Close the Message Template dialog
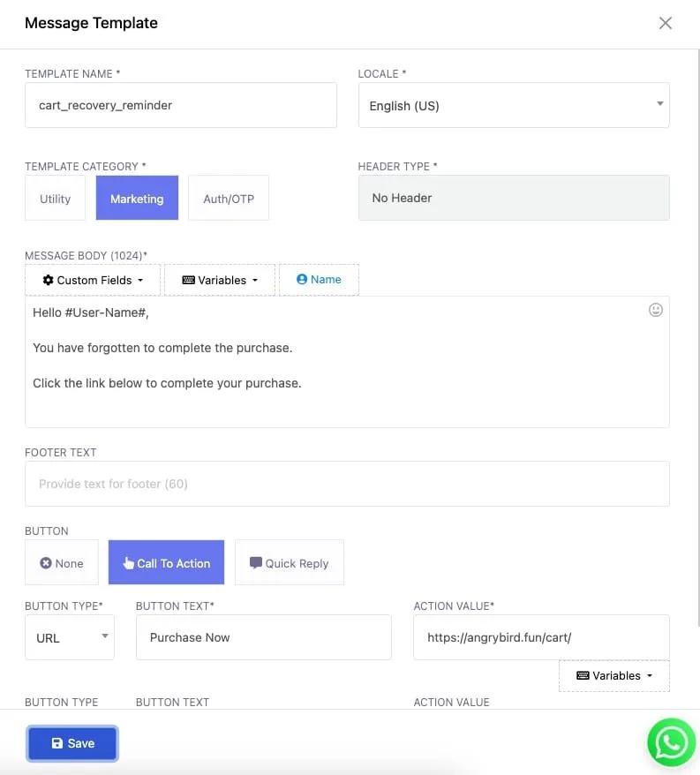The image size is (700, 775). tap(666, 23)
